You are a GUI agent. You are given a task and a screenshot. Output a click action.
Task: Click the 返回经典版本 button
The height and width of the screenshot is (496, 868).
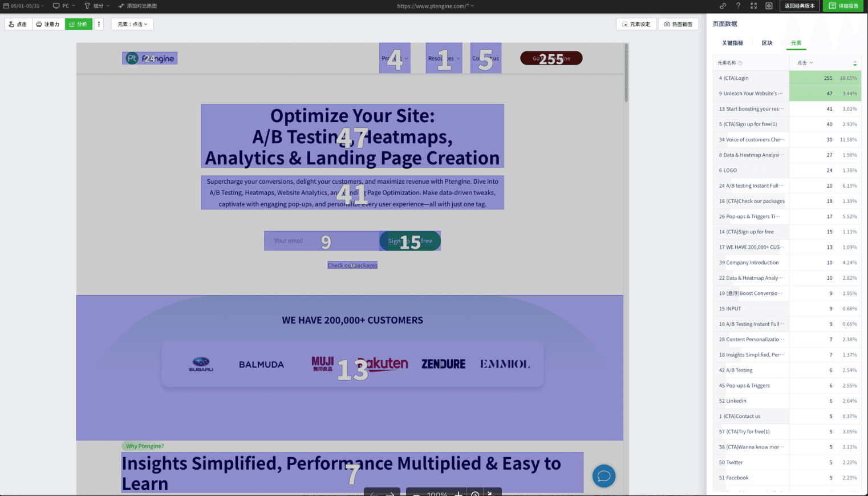coord(800,6)
